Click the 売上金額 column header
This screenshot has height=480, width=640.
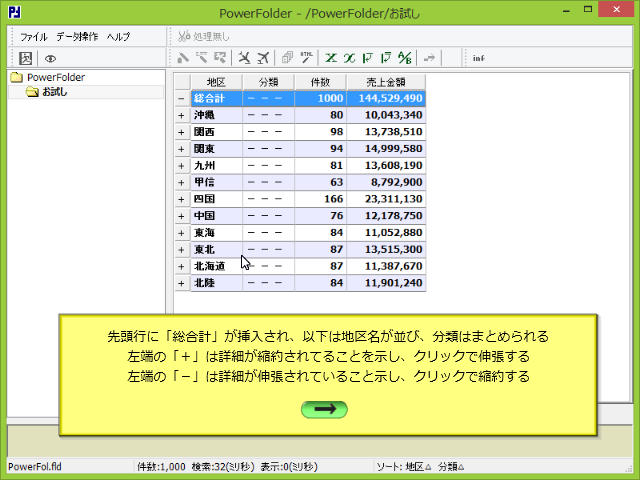386,82
